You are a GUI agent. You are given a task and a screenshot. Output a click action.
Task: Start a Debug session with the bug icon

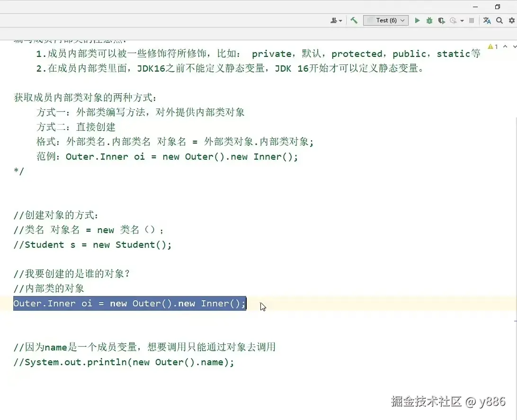429,21
